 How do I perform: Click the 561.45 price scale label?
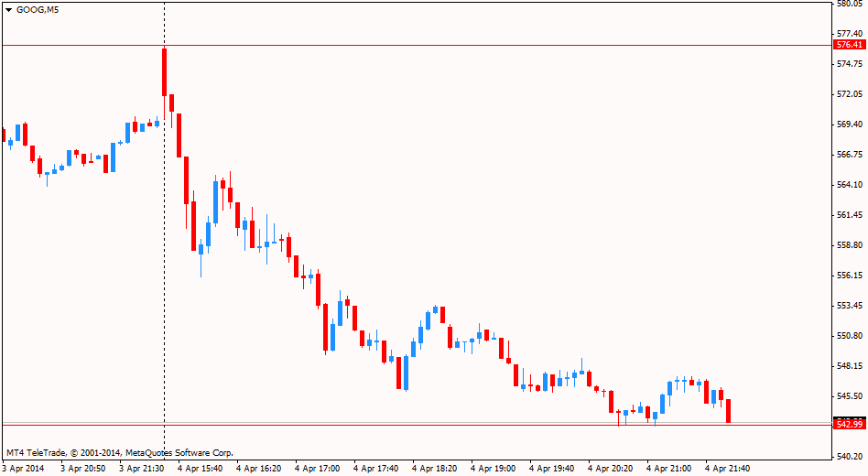pos(850,215)
